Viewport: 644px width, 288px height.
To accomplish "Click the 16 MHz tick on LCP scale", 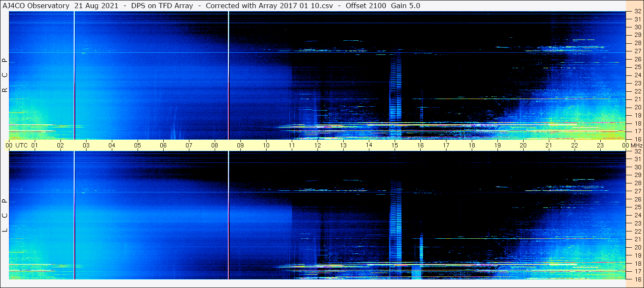I will [637, 279].
